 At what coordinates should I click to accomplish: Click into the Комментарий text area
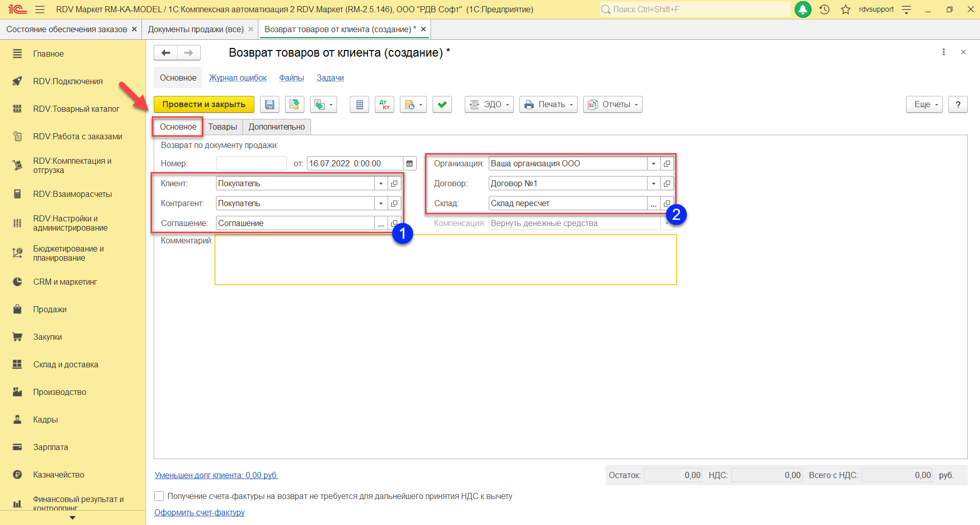point(445,260)
